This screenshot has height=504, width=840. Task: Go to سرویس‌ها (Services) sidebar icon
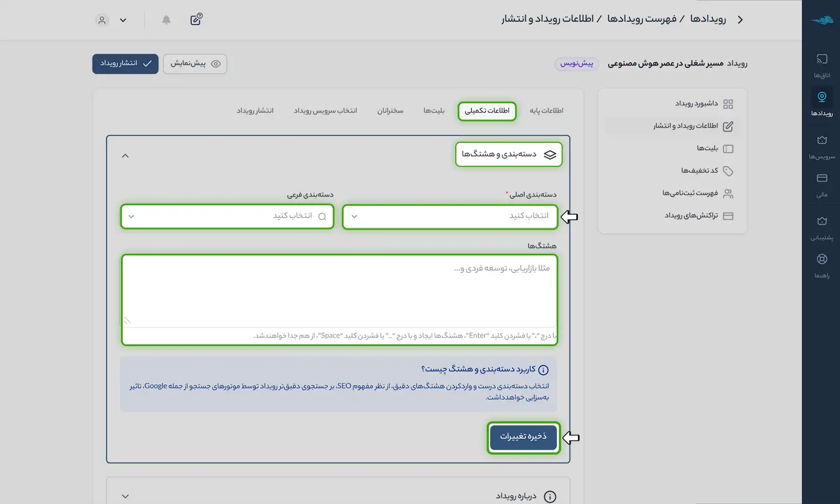(x=822, y=147)
